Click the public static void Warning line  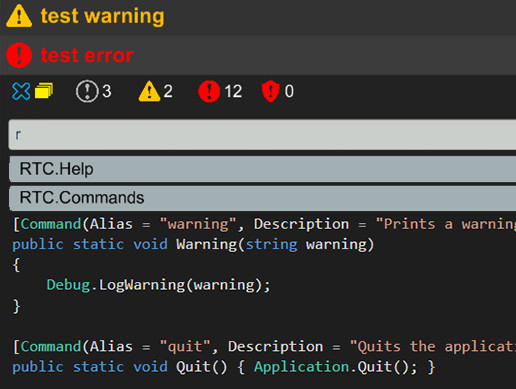[193, 245]
